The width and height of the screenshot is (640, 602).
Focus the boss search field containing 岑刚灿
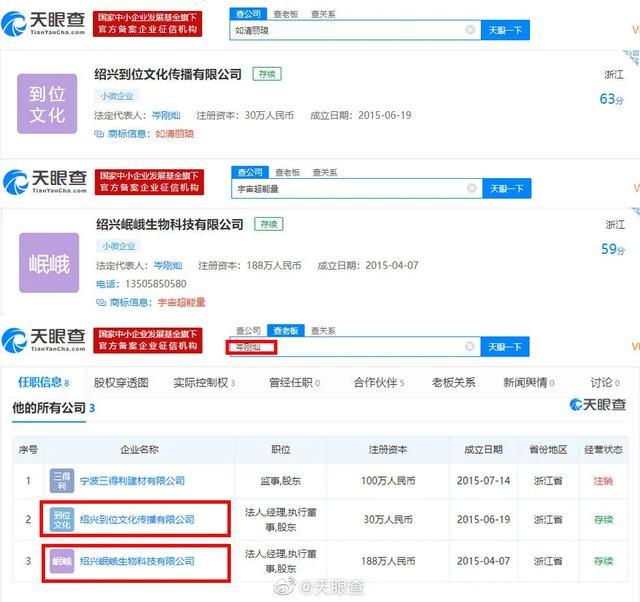tap(355, 347)
